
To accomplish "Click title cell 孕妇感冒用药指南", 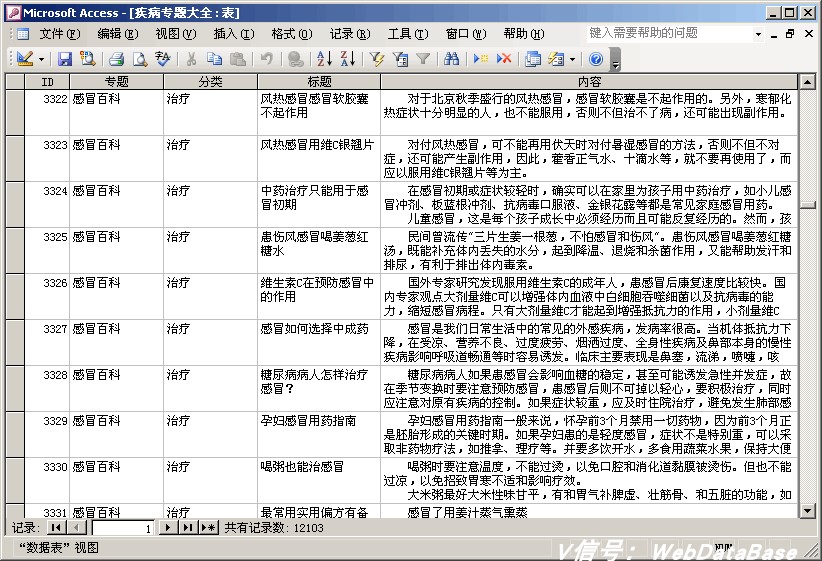I will (x=319, y=434).
